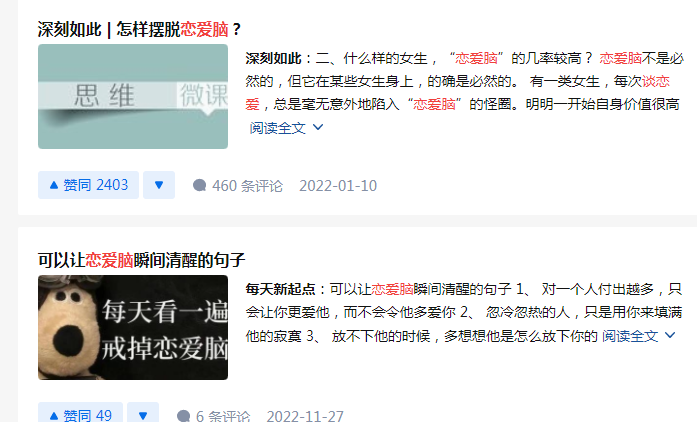Click the date 2022-11-27 of the second post
Image resolution: width=697 pixels, height=422 pixels.
point(305,416)
